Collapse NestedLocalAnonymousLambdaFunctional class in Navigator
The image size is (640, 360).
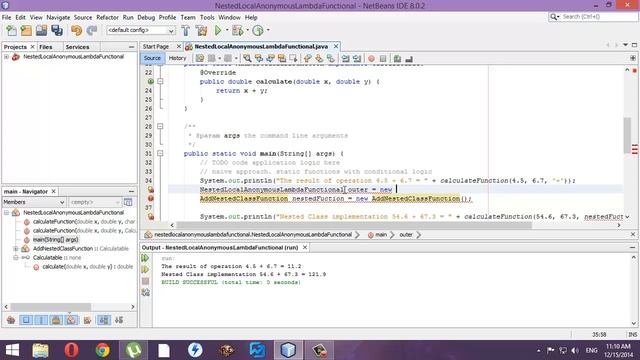tap(7, 213)
